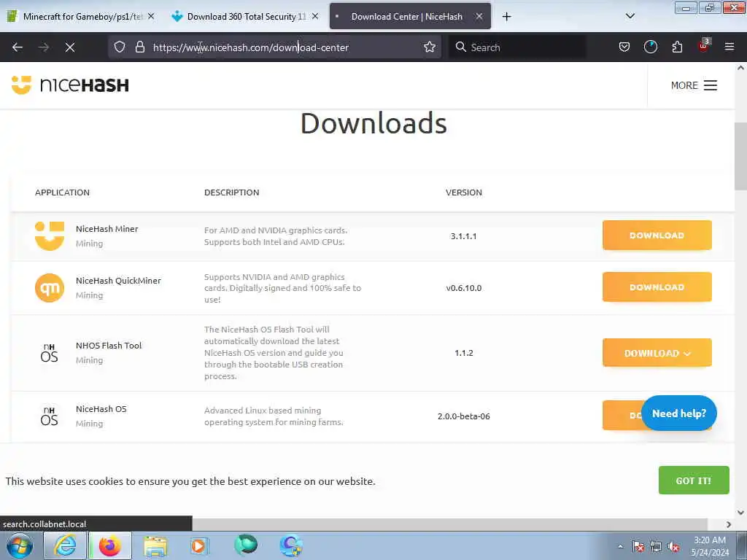
Task: Click the NHOS Flash Tool name
Action: (109, 346)
